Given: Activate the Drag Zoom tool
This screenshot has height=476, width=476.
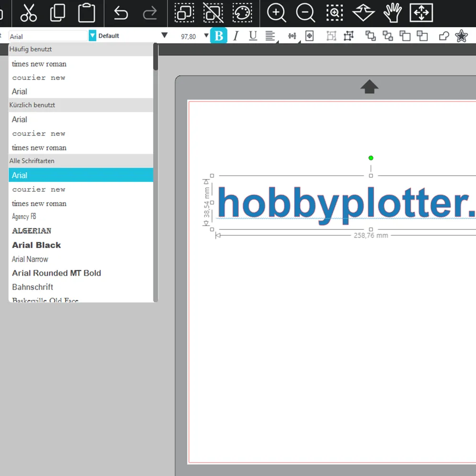Looking at the screenshot, I should click(363, 13).
